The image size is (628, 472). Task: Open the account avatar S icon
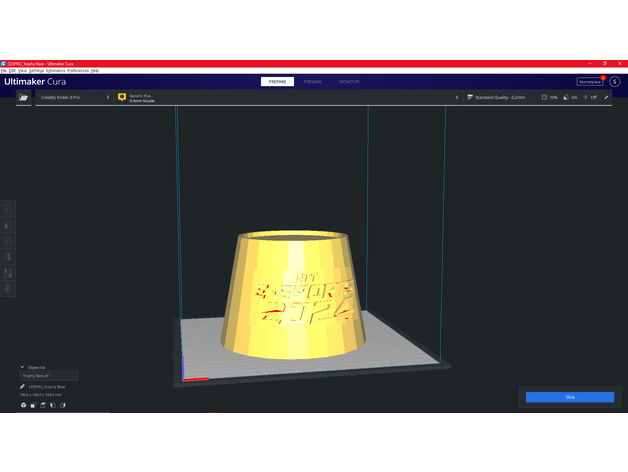pos(615,81)
